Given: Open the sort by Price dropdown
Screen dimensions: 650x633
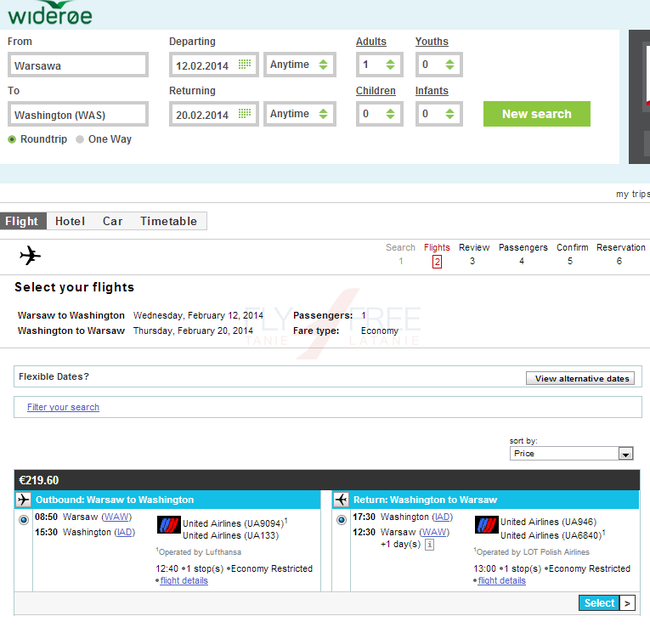Looking at the screenshot, I should pos(571,454).
